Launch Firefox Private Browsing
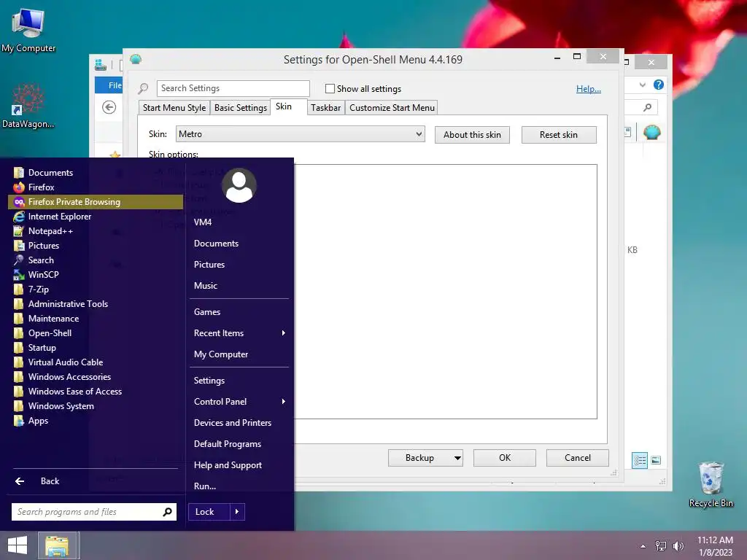The image size is (747, 560). (x=96, y=202)
